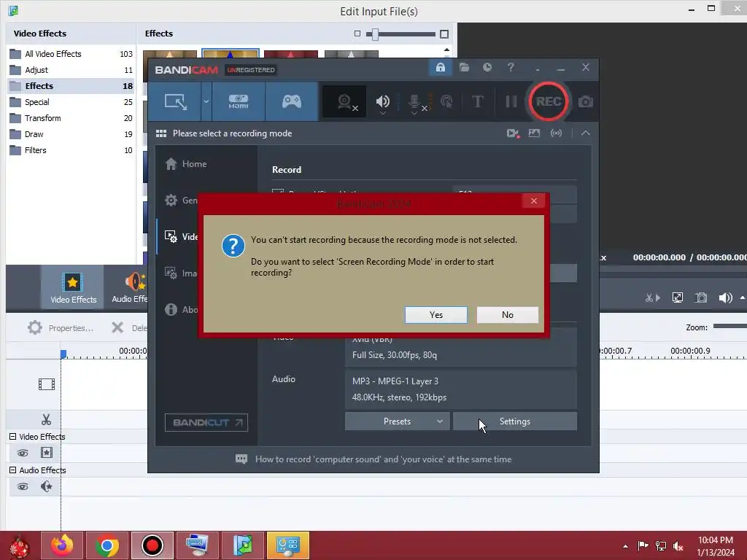This screenshot has width=747, height=560.
Task: Click grid icon beside recording mode text
Action: click(x=161, y=133)
